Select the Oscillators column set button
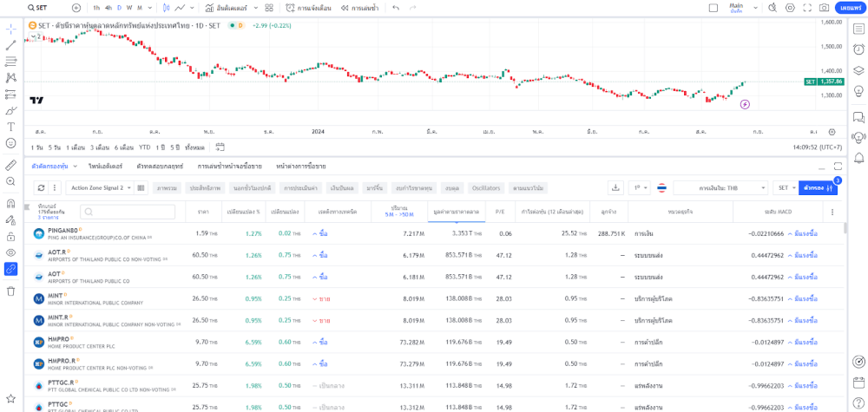Viewport: 868px width, 412px height. [485, 187]
